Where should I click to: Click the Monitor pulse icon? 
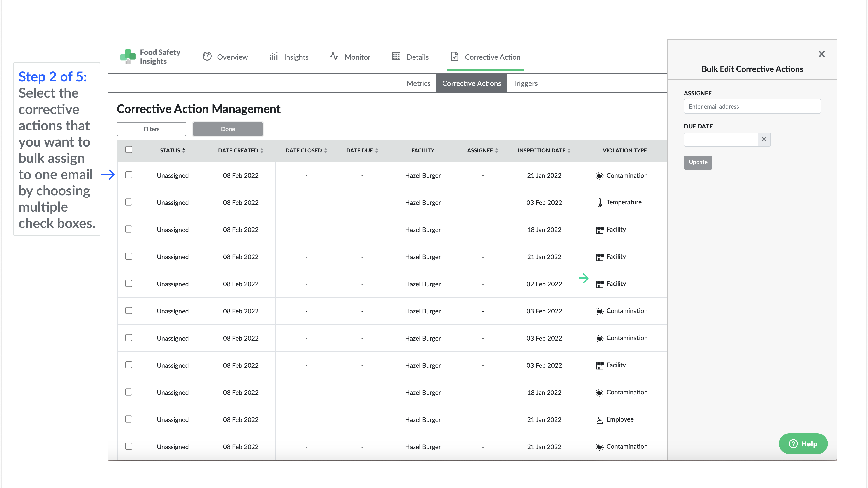click(334, 56)
